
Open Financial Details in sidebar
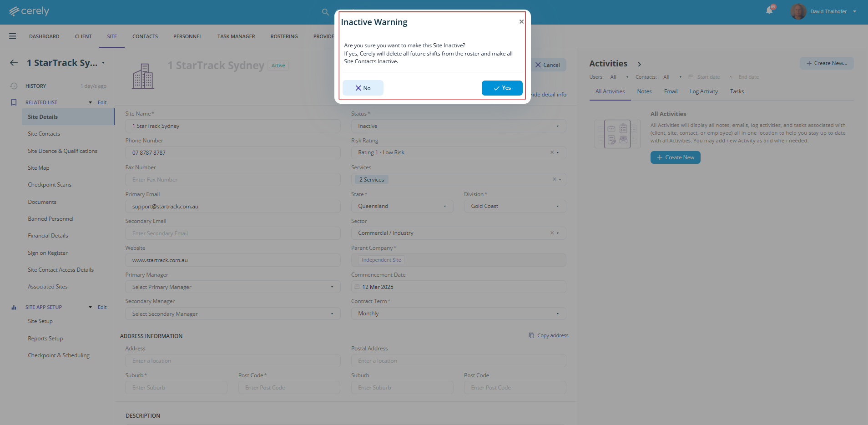click(x=48, y=236)
